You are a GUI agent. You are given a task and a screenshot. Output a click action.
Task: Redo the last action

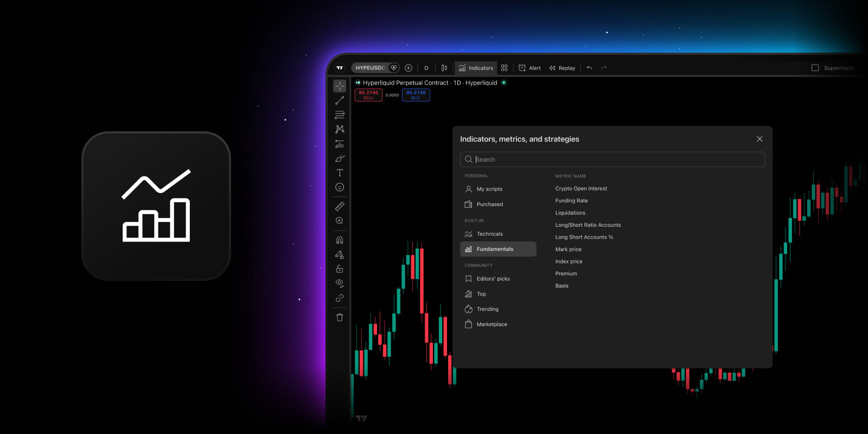pyautogui.click(x=604, y=68)
